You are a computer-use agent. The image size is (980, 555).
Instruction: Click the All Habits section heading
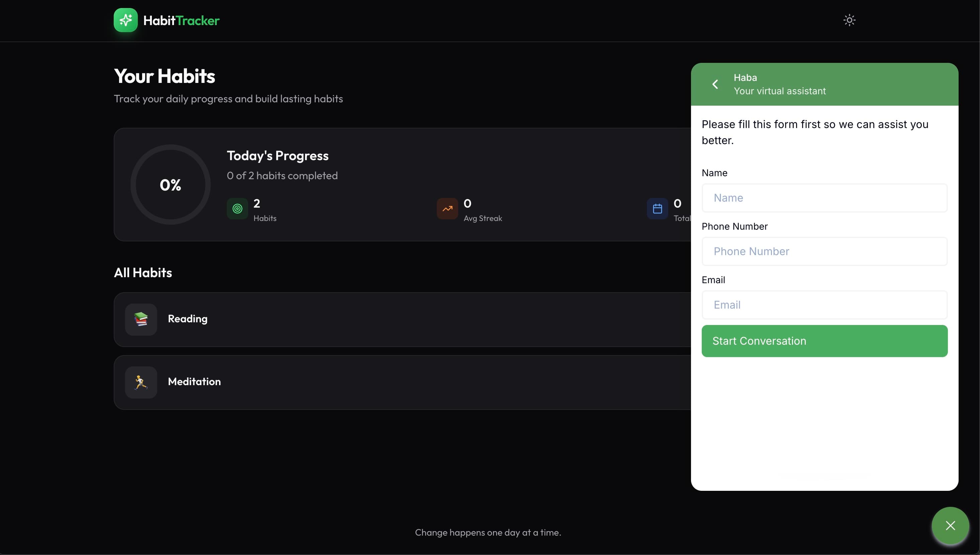coord(143,272)
